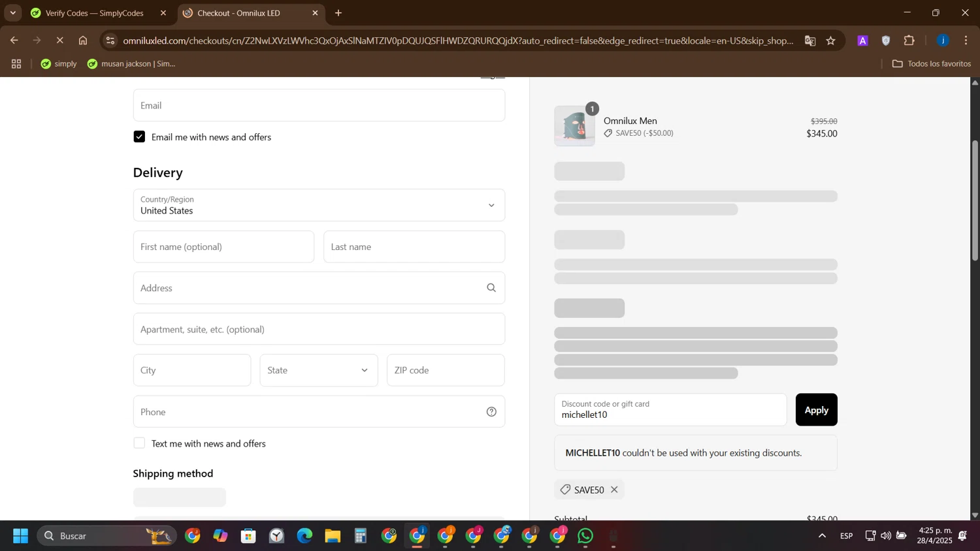Close the Verify Codes — SimplyCodes tab

coord(163,13)
